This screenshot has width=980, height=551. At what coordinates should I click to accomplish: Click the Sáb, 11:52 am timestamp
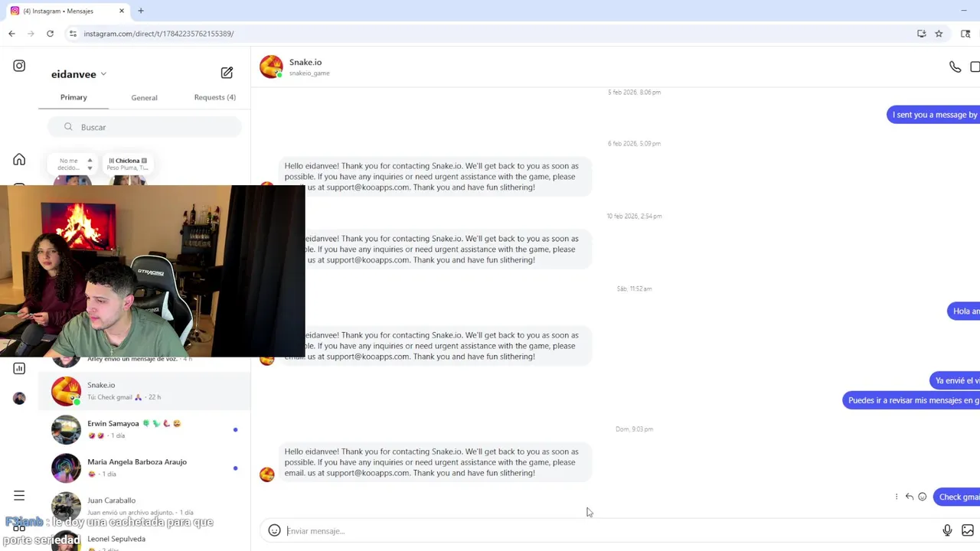(634, 289)
